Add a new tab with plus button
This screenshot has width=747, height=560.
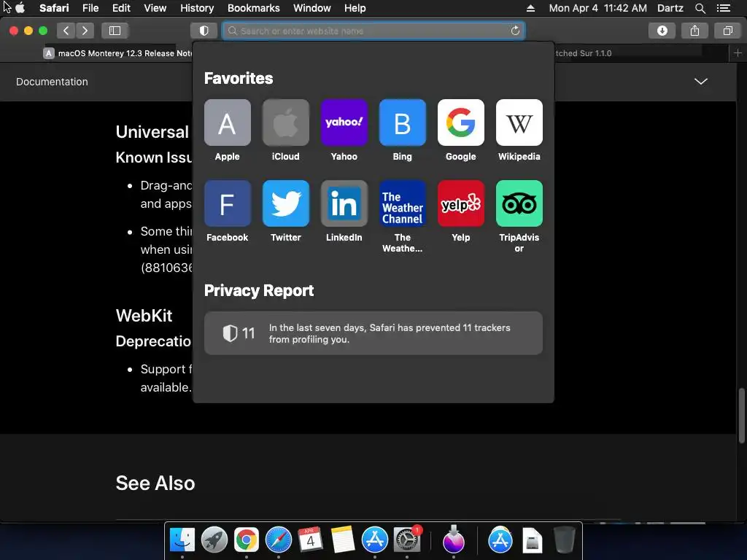pos(738,52)
